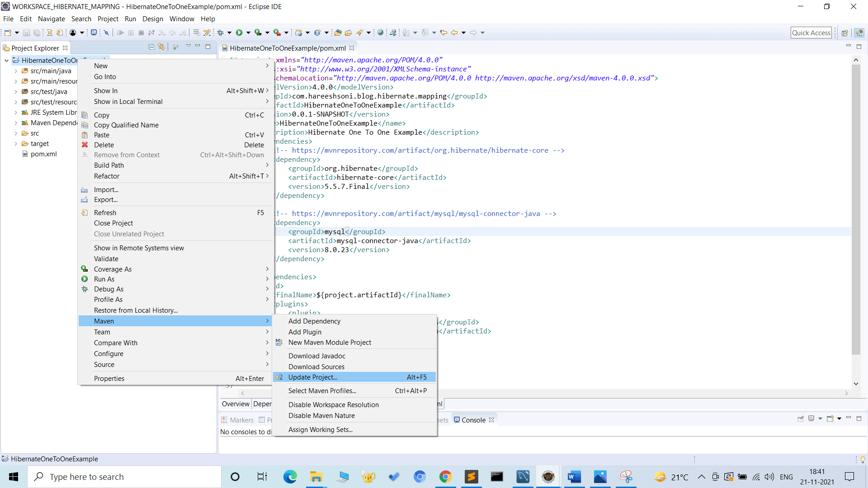This screenshot has width=868, height=488.
Task: Click the Search flashlight toolbar icon
Action: [359, 33]
